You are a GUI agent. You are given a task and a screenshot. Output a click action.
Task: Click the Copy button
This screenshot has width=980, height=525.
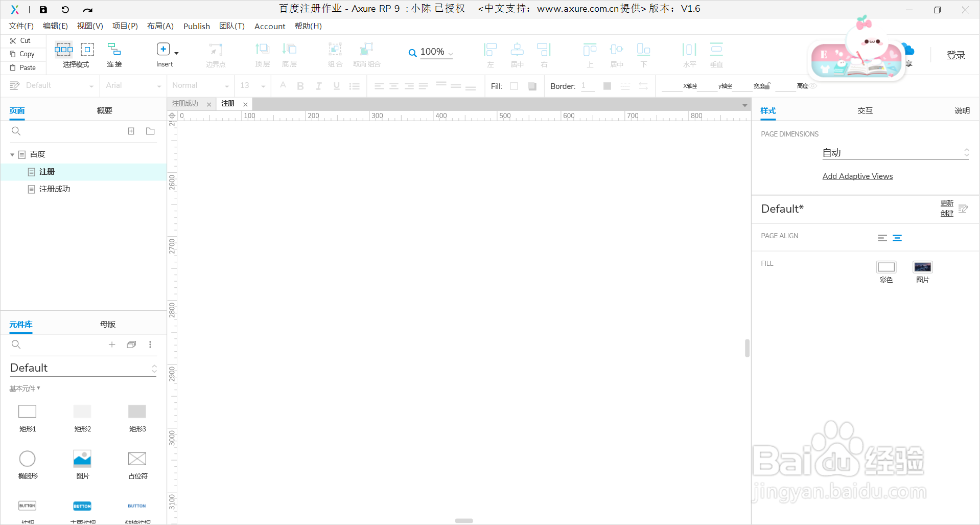pos(22,54)
